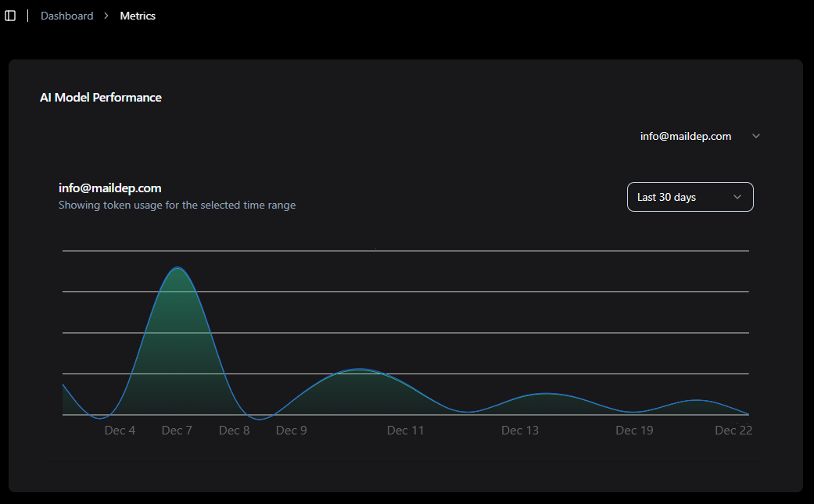Click the Dec 9 axis label
The height and width of the screenshot is (504, 814).
point(291,431)
